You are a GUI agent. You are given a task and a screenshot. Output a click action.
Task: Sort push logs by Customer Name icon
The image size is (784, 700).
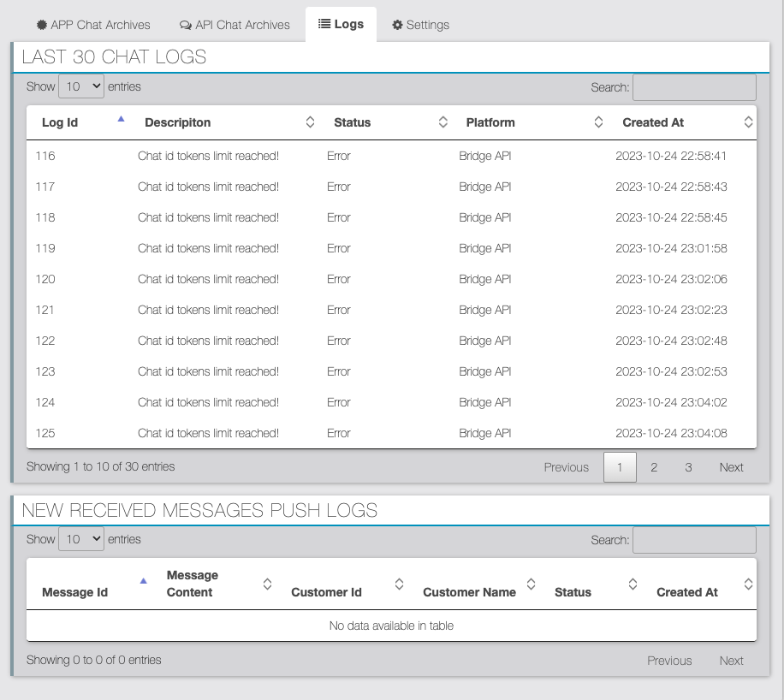point(531,584)
